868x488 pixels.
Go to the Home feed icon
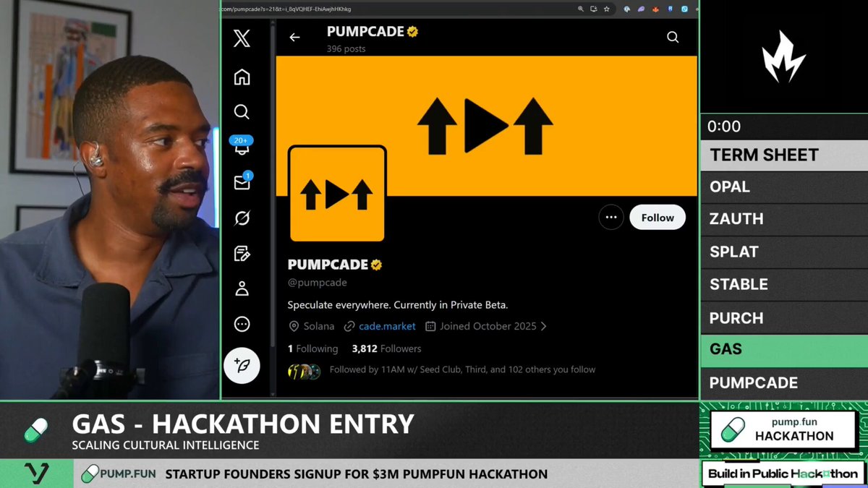[x=242, y=77]
